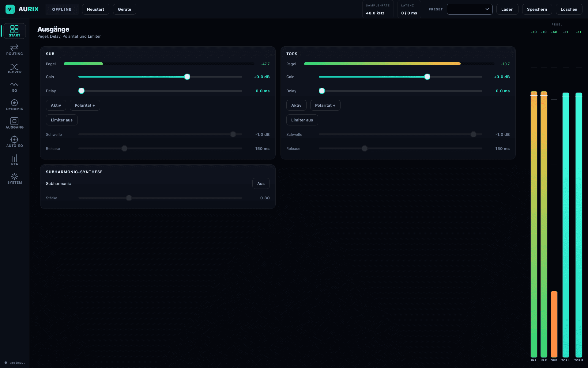Toggle SUB Polarität + button
Image resolution: width=588 pixels, height=368 pixels.
tap(85, 105)
